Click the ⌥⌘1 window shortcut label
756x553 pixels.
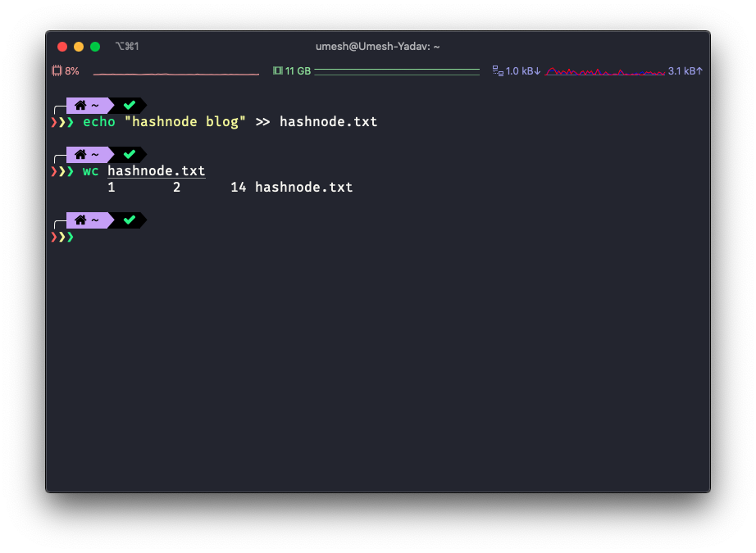(x=127, y=47)
